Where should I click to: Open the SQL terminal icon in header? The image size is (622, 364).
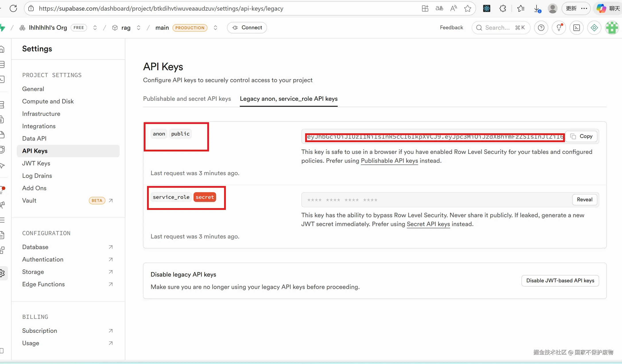(577, 28)
